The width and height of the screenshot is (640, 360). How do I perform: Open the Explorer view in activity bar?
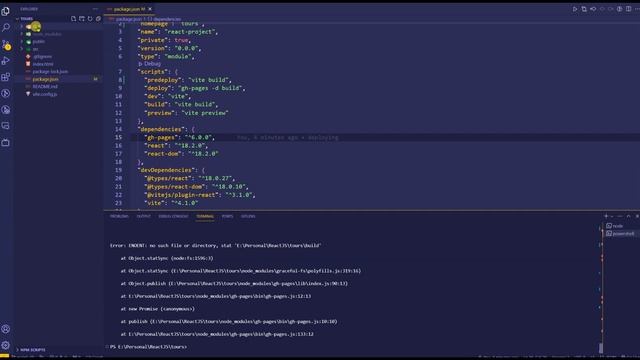point(6,11)
